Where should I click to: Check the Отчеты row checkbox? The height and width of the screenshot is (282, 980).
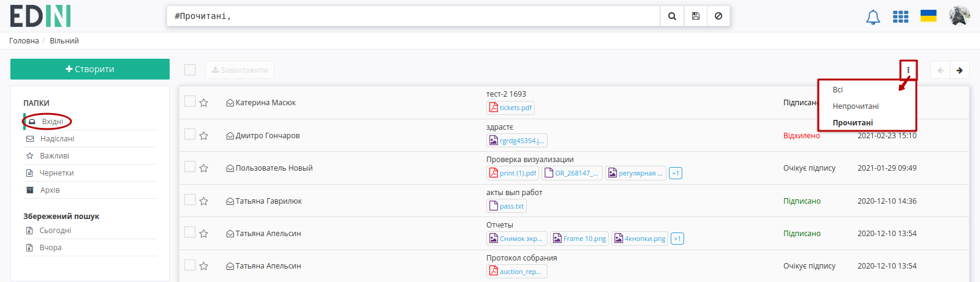(190, 232)
